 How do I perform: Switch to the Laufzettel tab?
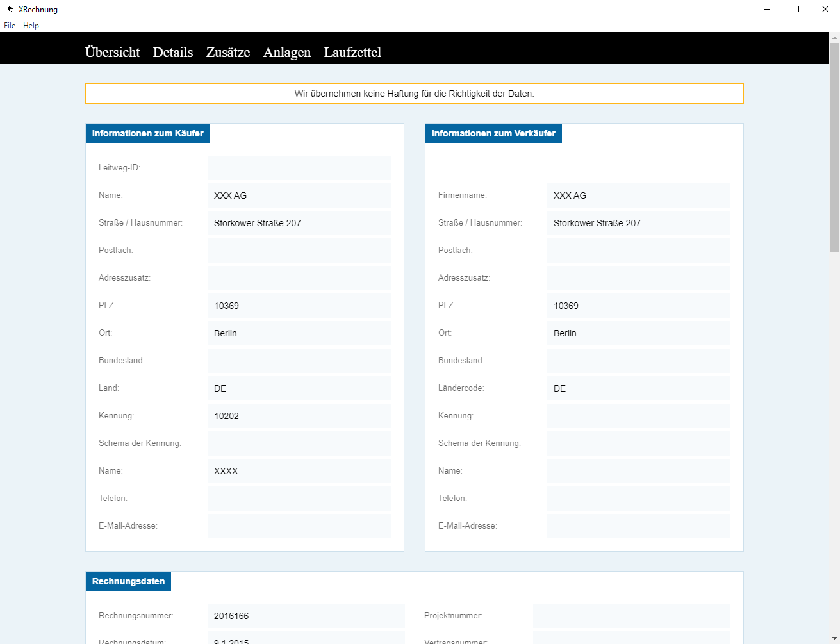[352, 52]
